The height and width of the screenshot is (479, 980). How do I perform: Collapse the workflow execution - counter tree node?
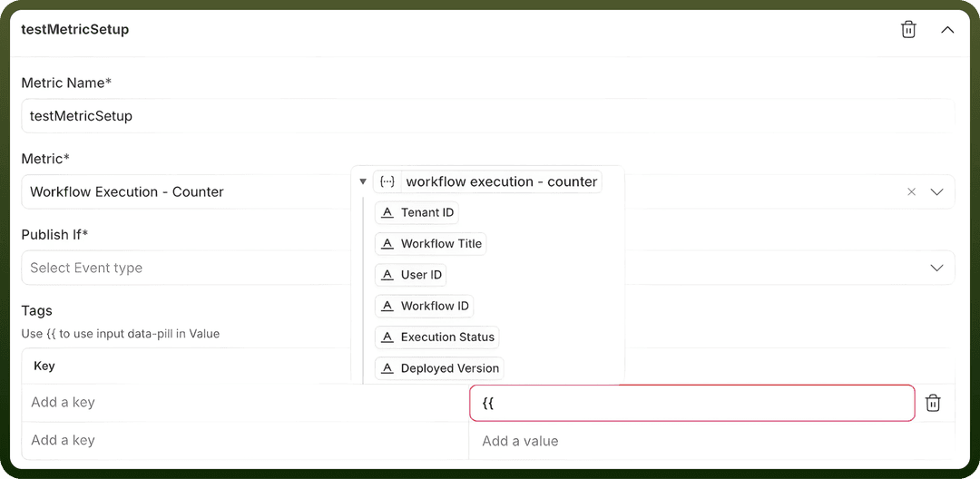(x=362, y=181)
